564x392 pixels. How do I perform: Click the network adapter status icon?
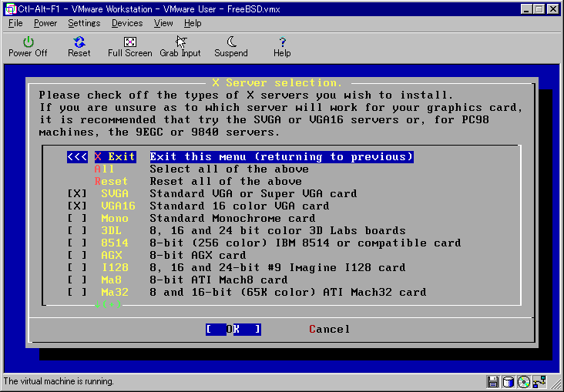(x=540, y=382)
